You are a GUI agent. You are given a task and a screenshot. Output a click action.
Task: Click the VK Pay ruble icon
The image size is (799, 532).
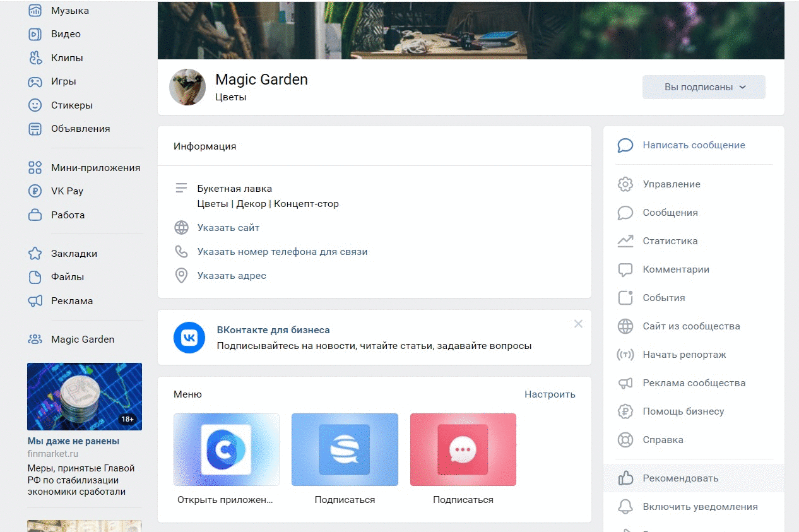click(x=35, y=191)
